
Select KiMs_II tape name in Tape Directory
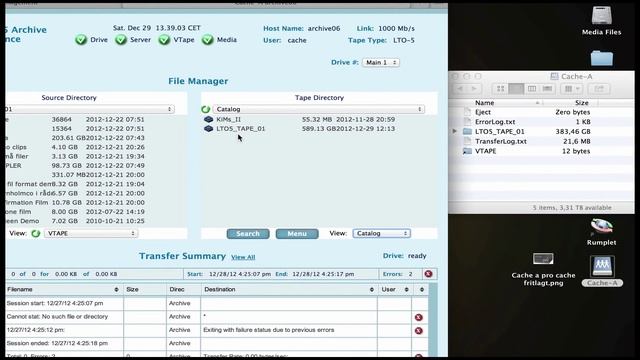click(x=229, y=119)
